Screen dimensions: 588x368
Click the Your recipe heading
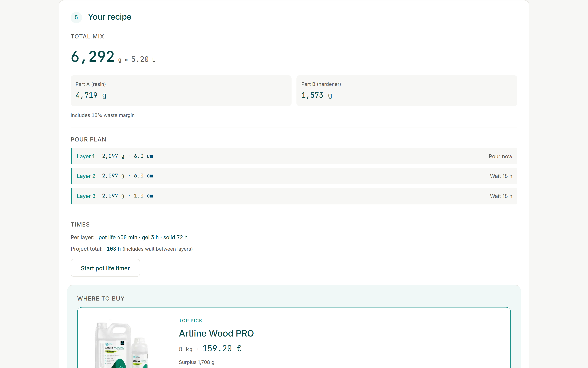(110, 17)
